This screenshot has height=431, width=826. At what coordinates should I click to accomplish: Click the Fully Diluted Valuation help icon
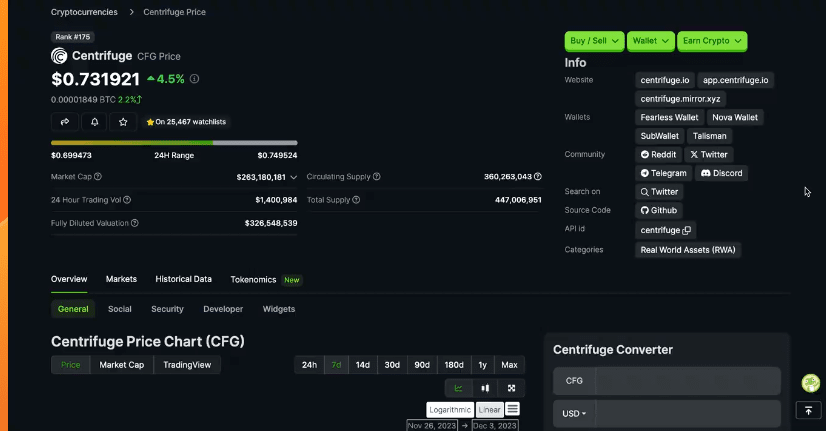click(x=135, y=223)
